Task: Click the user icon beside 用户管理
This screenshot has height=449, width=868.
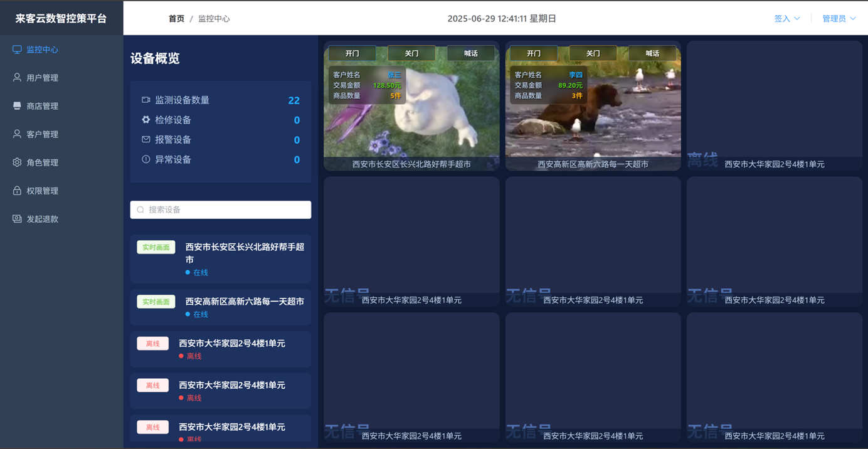Action: [x=17, y=78]
